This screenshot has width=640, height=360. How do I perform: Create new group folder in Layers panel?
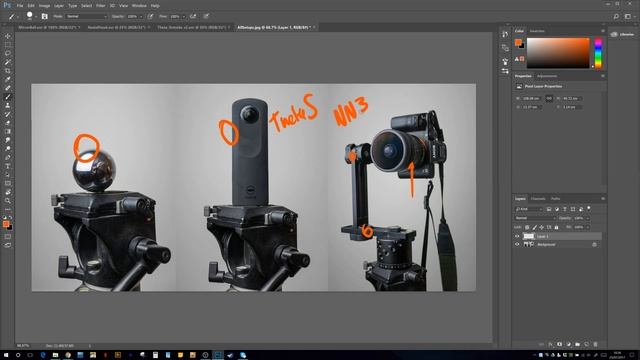(x=577, y=344)
